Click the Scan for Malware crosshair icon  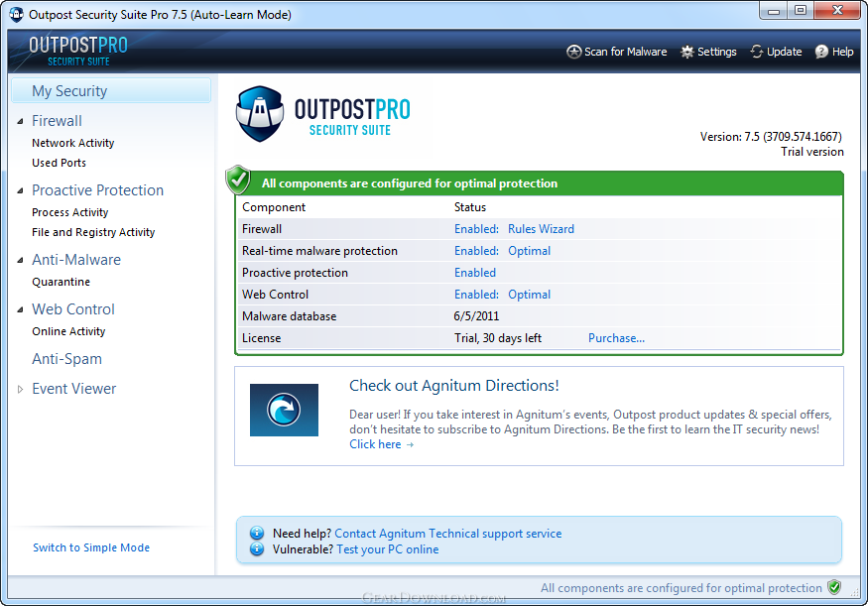tap(574, 52)
